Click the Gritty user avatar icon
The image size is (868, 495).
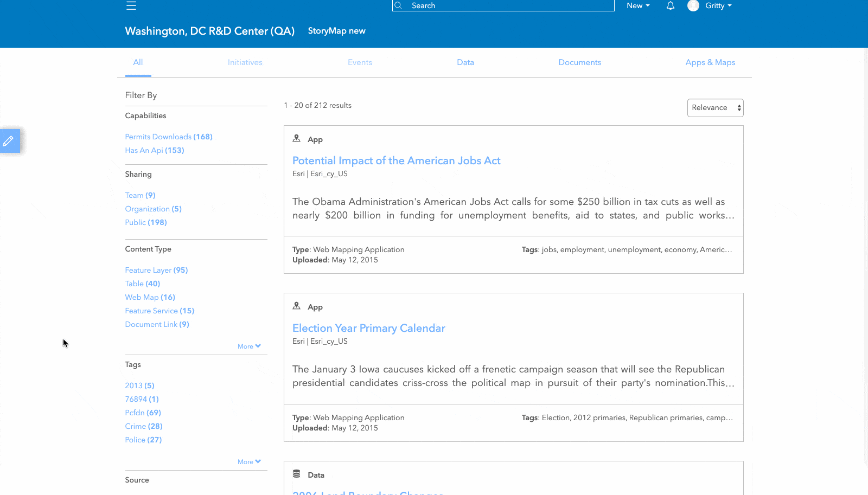tap(693, 6)
